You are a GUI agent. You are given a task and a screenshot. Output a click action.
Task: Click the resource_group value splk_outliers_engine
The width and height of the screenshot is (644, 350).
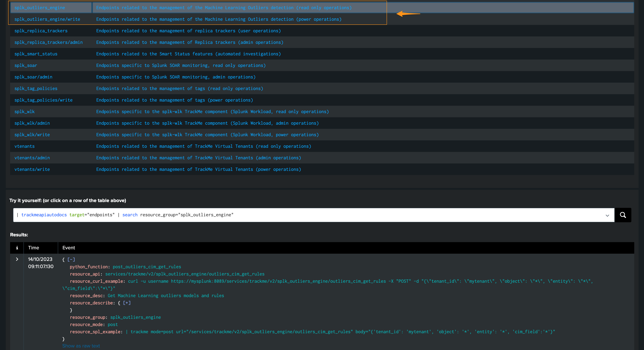pos(135,317)
